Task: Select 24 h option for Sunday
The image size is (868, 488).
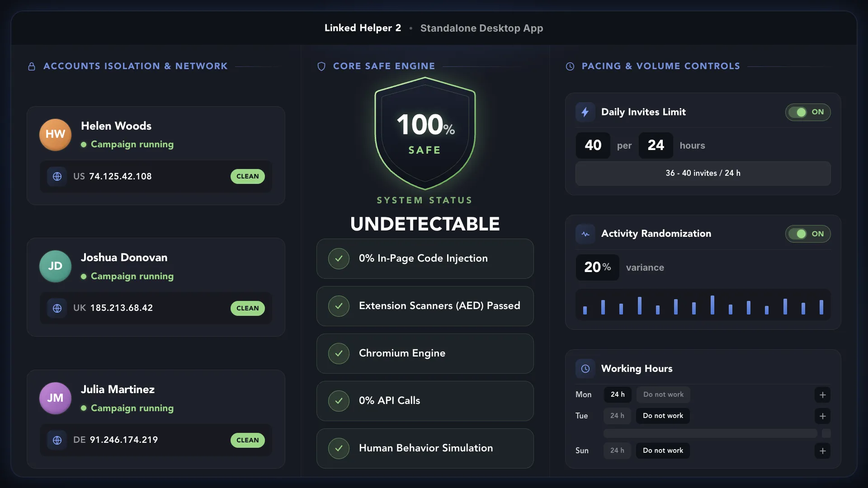Action: [x=617, y=450]
